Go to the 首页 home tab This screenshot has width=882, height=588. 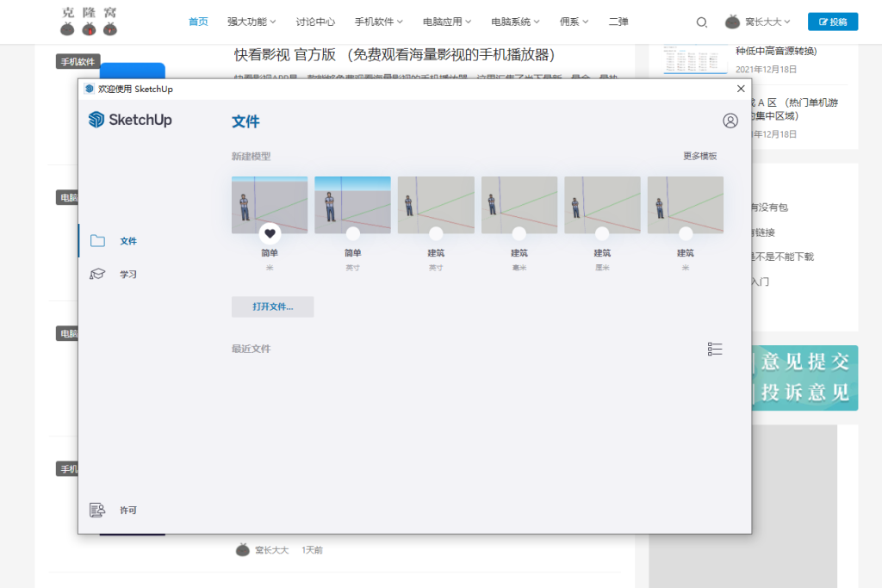click(x=198, y=22)
